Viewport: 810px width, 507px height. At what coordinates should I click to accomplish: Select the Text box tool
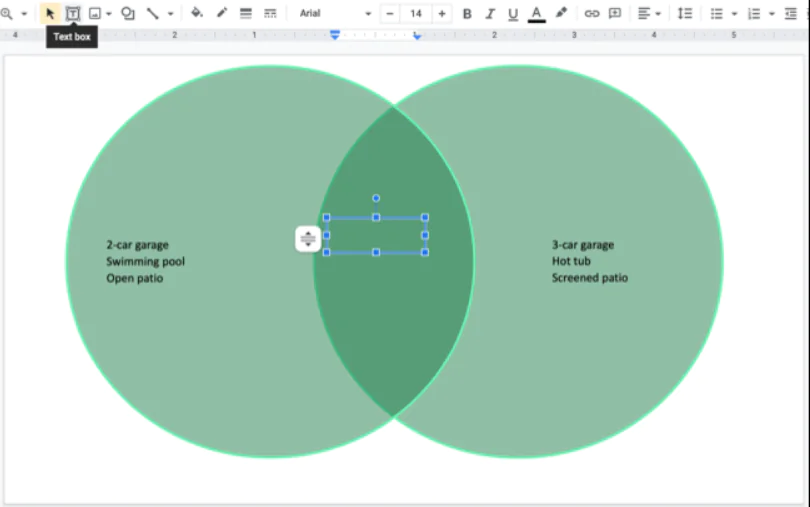pos(73,13)
